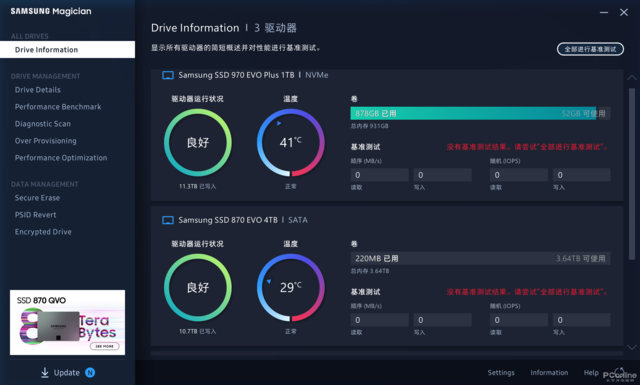Open Settings in the footer

pyautogui.click(x=501, y=373)
